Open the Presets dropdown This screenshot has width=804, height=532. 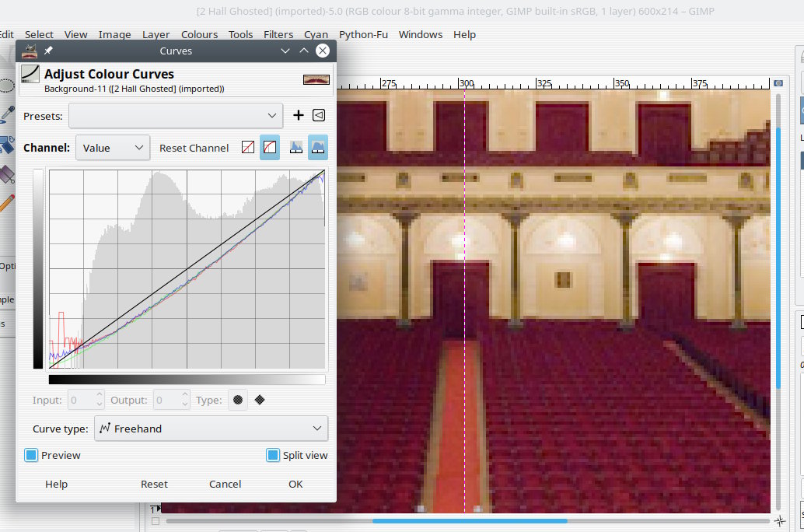[x=176, y=116]
